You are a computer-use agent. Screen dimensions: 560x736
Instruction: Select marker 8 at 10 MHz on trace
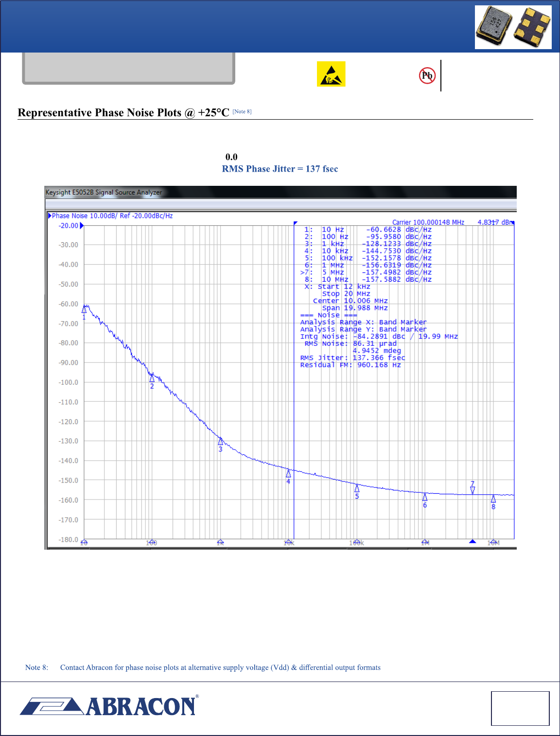(x=493, y=499)
